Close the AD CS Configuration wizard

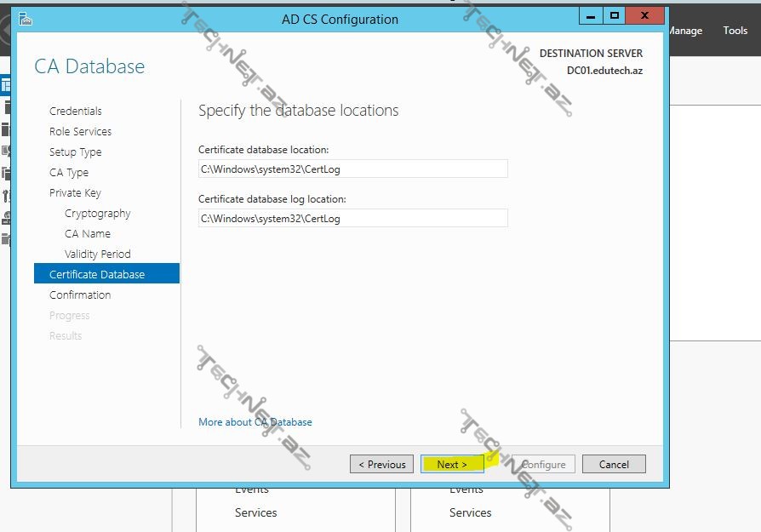[648, 16]
